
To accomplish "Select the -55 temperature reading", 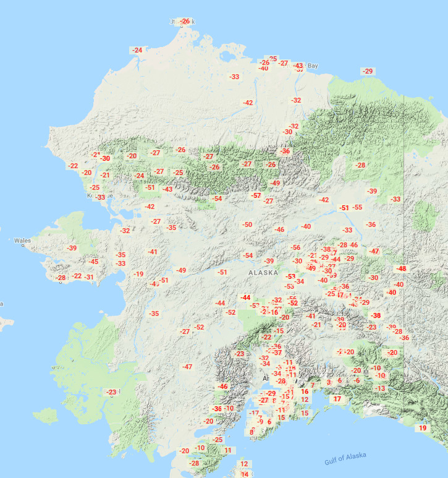I will pos(357,207).
